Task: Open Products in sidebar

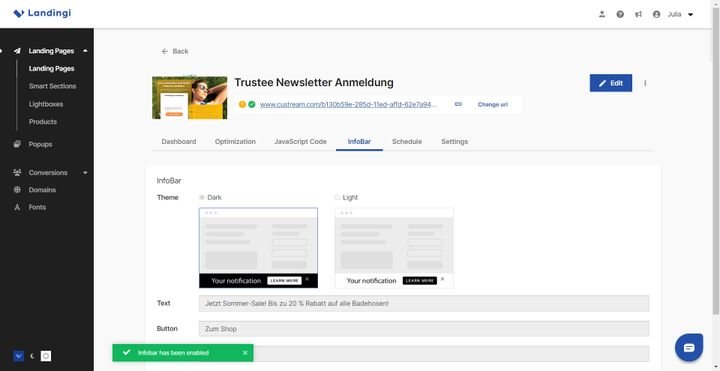Action: tap(43, 122)
